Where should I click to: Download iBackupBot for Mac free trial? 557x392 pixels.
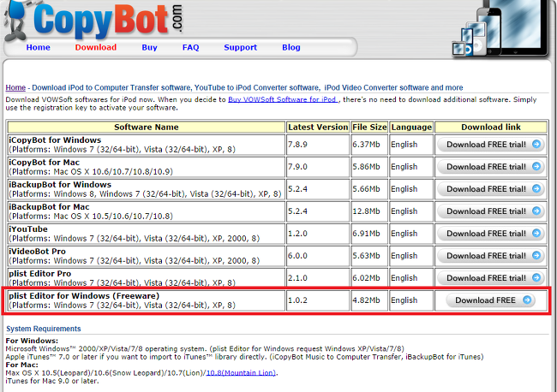point(490,211)
